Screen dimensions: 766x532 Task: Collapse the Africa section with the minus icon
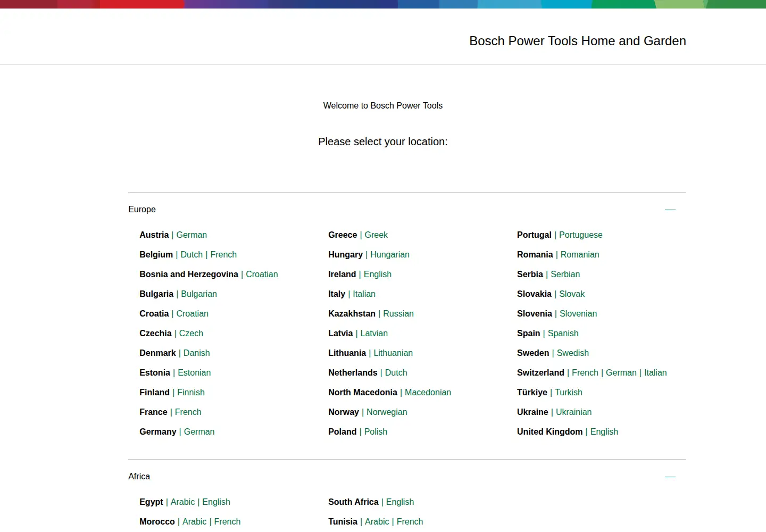click(x=670, y=477)
